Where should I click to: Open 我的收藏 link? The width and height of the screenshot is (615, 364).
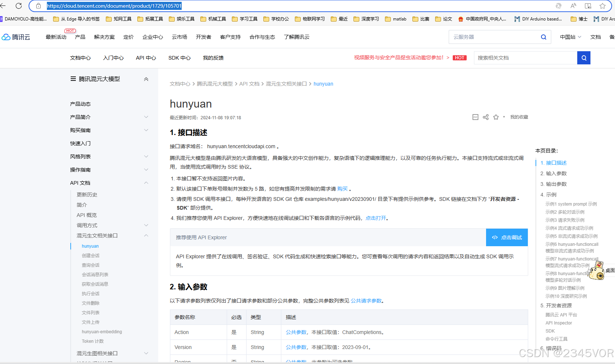[x=519, y=117]
